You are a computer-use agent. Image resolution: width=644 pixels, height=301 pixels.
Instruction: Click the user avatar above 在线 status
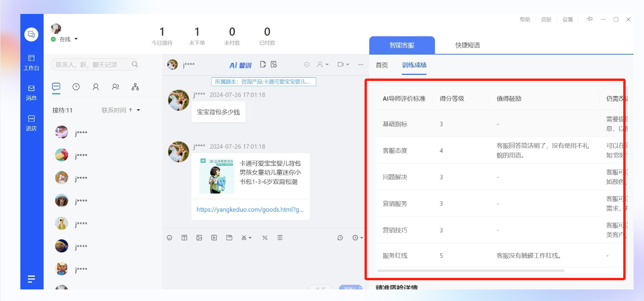pos(56,28)
